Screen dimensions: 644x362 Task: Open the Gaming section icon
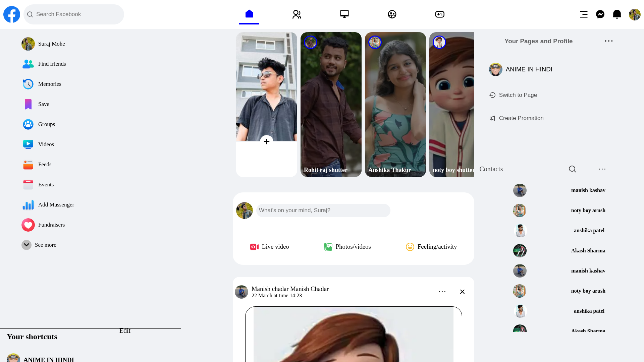click(440, 14)
